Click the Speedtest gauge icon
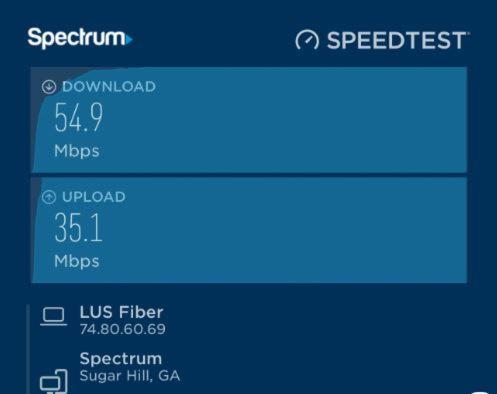Image resolution: width=497 pixels, height=394 pixels. pyautogui.click(x=307, y=40)
